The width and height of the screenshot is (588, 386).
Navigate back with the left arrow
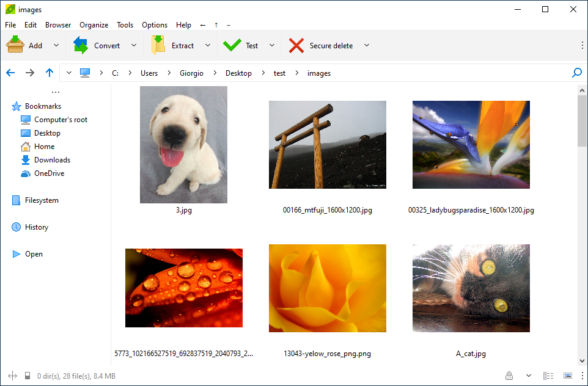(x=10, y=73)
